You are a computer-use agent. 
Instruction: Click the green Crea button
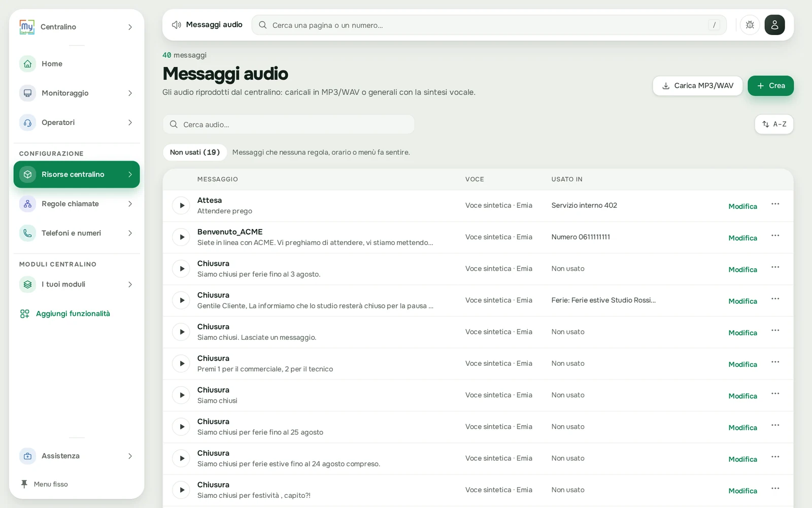pyautogui.click(x=770, y=86)
